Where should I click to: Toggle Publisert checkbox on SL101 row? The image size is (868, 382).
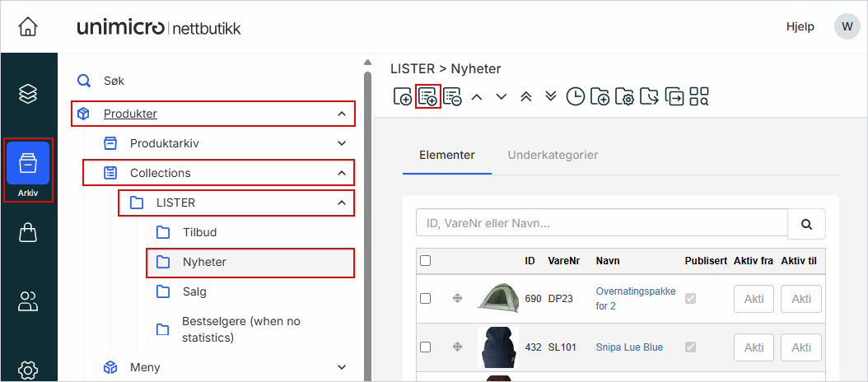click(x=690, y=347)
